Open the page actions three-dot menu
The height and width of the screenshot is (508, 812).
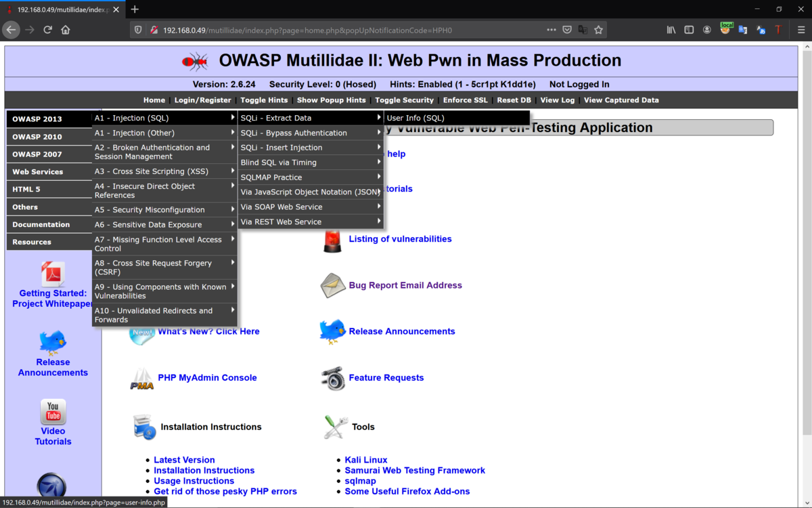point(551,30)
